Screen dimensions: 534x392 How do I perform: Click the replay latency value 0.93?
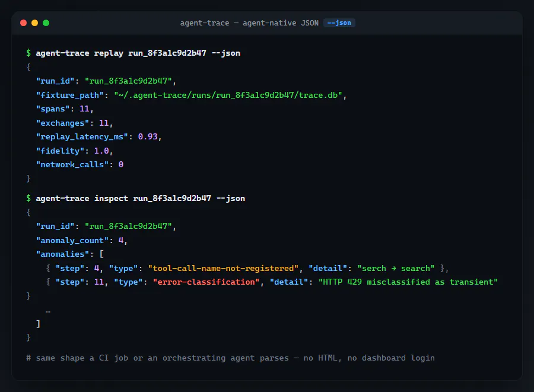(148, 137)
